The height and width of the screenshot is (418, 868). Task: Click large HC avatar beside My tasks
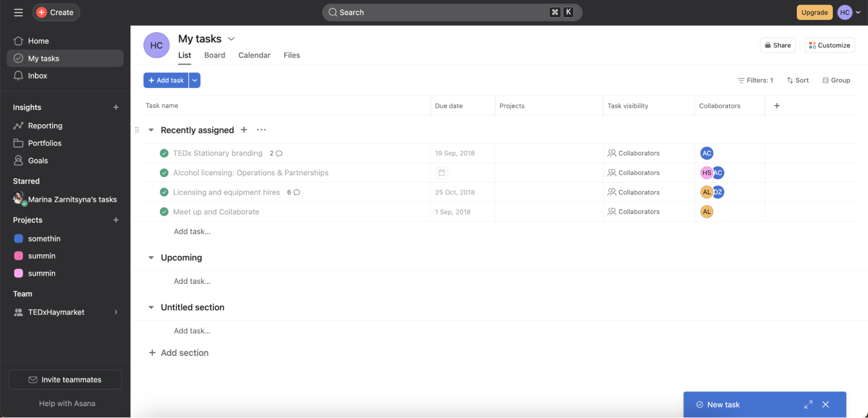(156, 45)
